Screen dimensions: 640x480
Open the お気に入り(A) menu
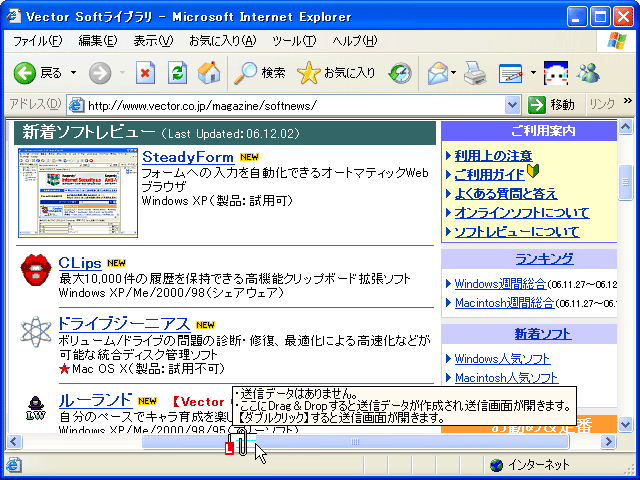(222, 41)
